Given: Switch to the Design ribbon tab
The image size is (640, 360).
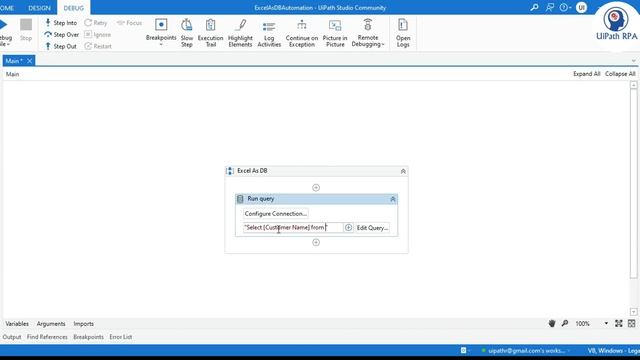Looking at the screenshot, I should (x=39, y=8).
